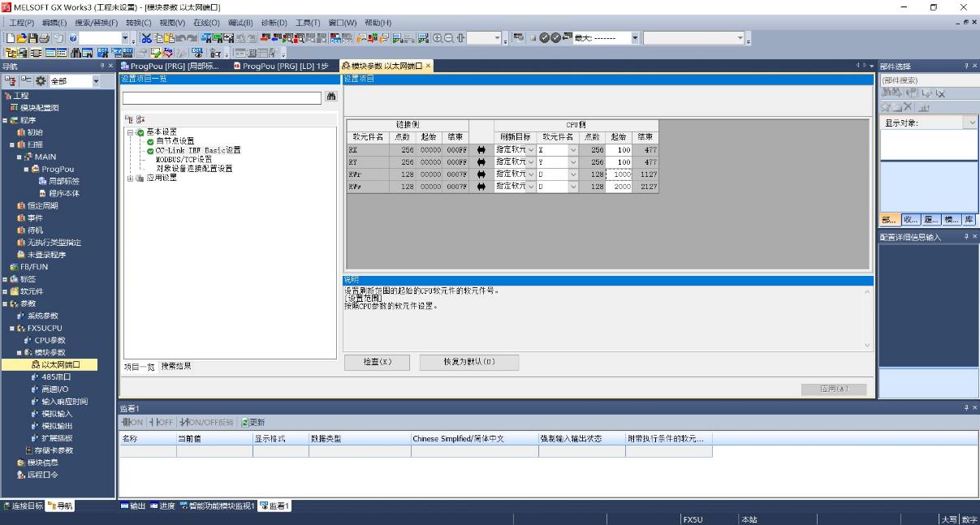Close the 模块参数 以太网端口 tab
Viewport: 980px width, 525px height.
tap(429, 66)
